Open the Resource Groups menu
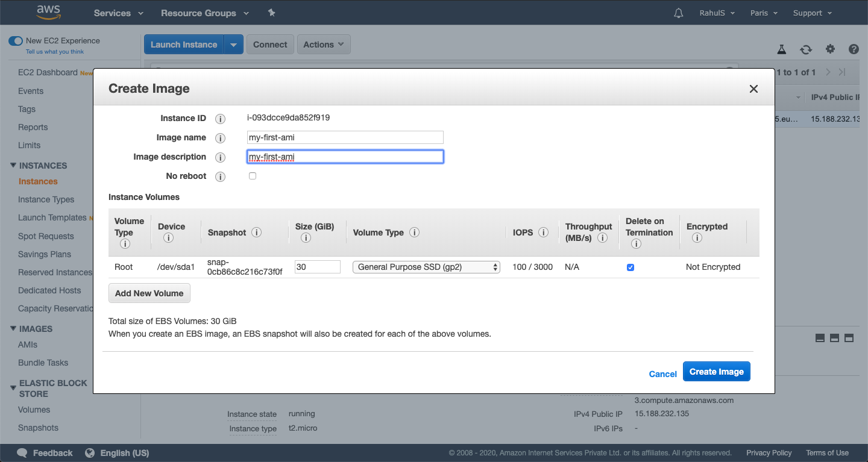The height and width of the screenshot is (462, 868). 204,12
